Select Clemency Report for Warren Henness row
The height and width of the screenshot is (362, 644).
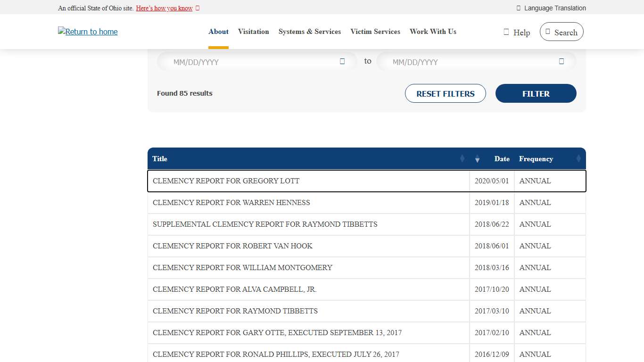pos(231,203)
